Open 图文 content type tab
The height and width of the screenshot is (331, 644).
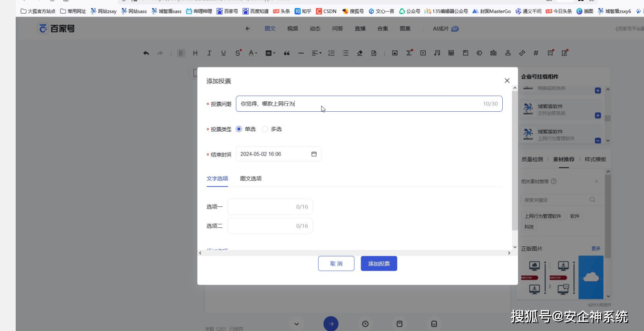270,29
